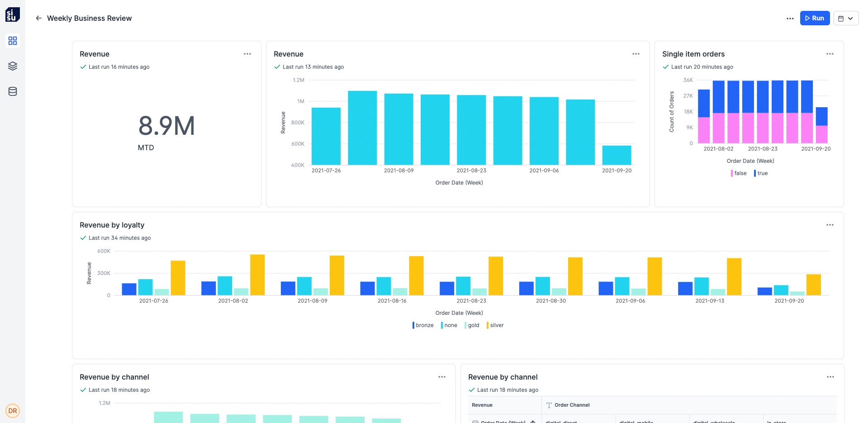This screenshot has height=423, width=868.
Task: Open options menu for Revenue by loyalty
Action: pyautogui.click(x=830, y=225)
